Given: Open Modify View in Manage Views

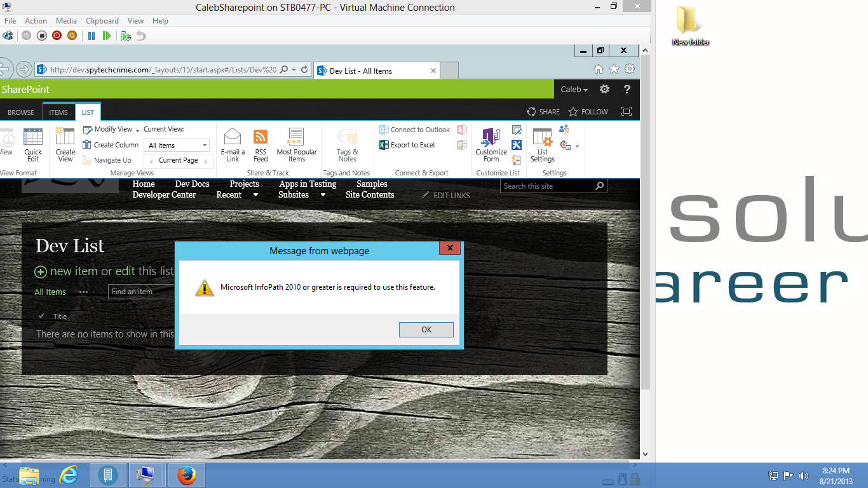Looking at the screenshot, I should pyautogui.click(x=108, y=130).
